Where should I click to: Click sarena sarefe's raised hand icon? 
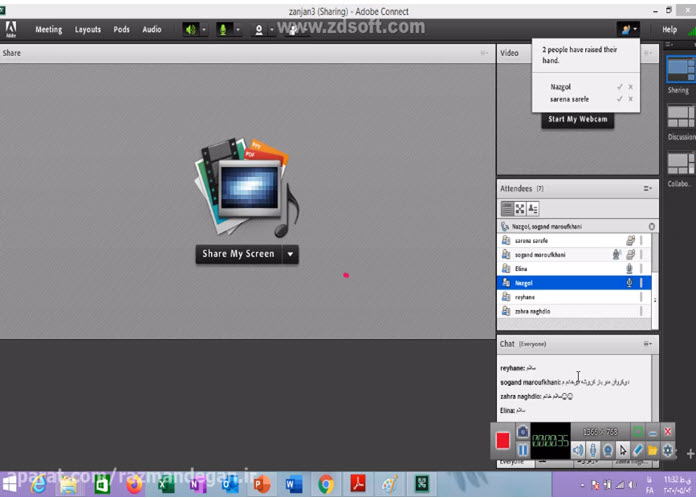coord(630,241)
